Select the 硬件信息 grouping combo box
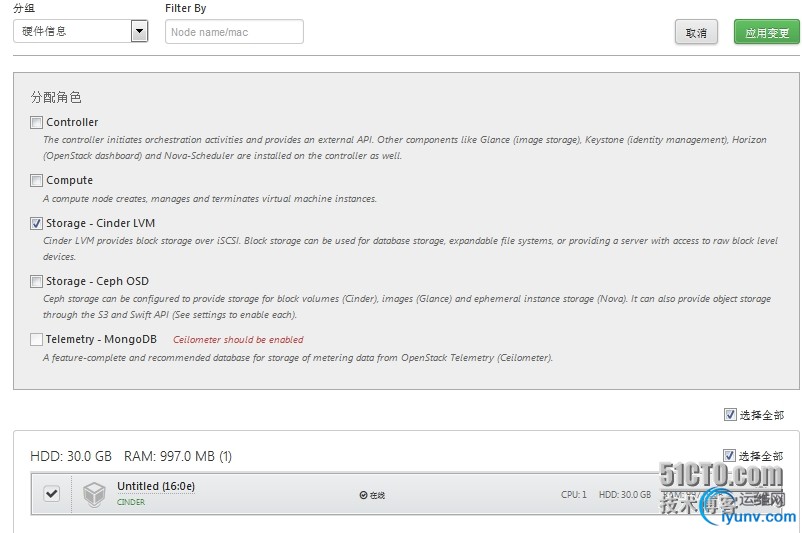The image size is (802, 533). pos(72,31)
